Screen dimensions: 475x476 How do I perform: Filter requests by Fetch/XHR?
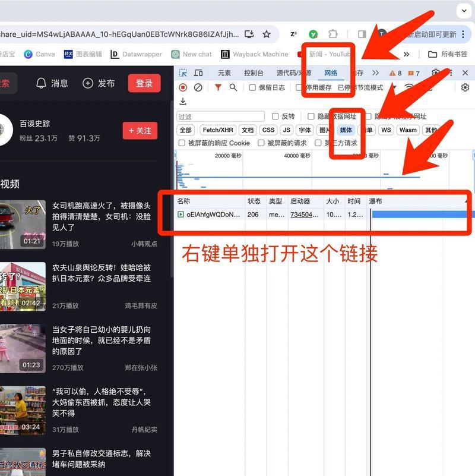click(218, 130)
